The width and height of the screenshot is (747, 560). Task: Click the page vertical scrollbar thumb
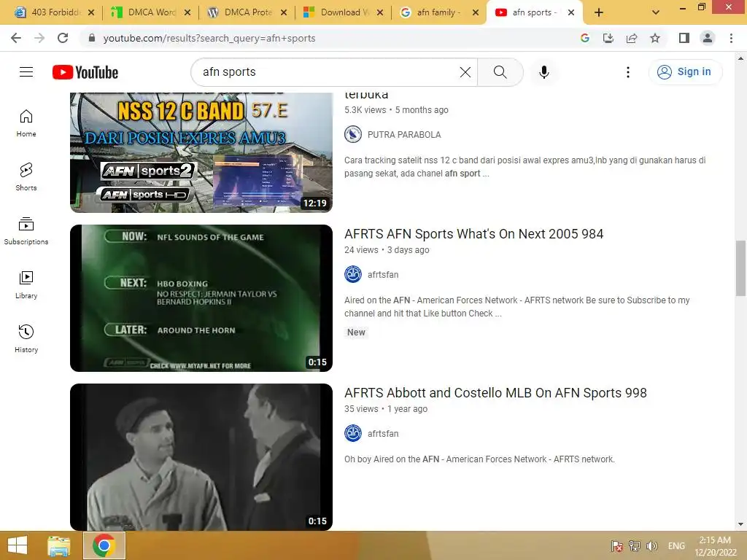(x=740, y=268)
